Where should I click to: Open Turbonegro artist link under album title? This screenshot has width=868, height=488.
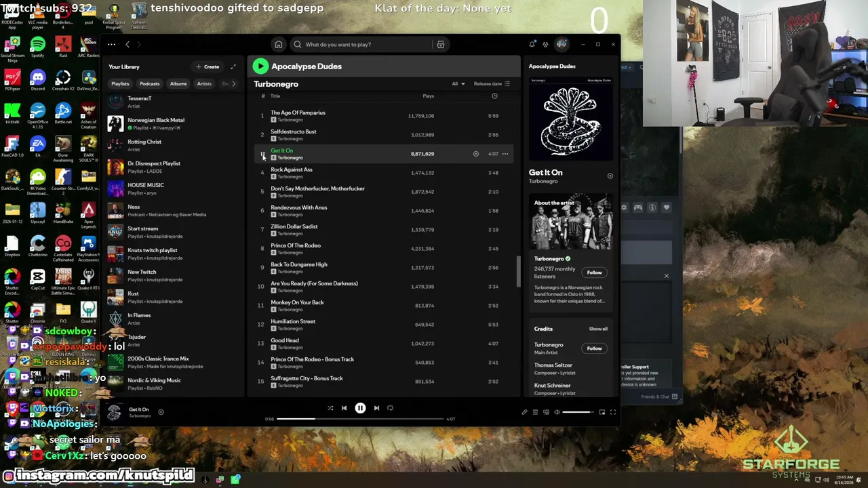click(x=276, y=84)
